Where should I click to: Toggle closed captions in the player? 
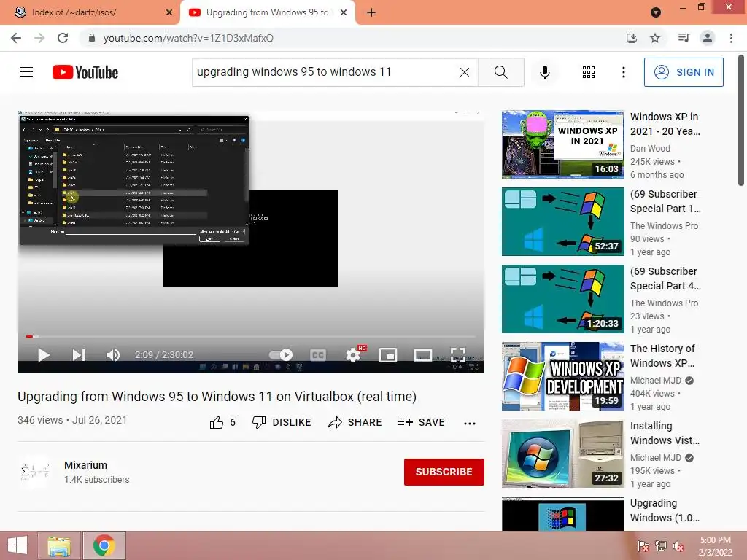click(318, 355)
